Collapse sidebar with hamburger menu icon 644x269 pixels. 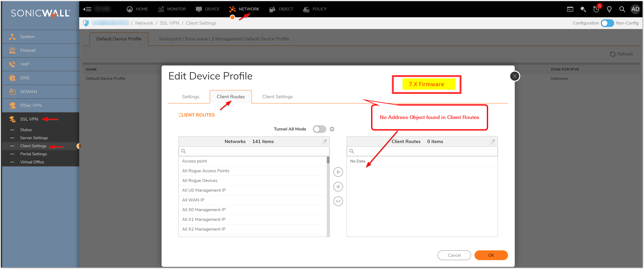point(87,9)
